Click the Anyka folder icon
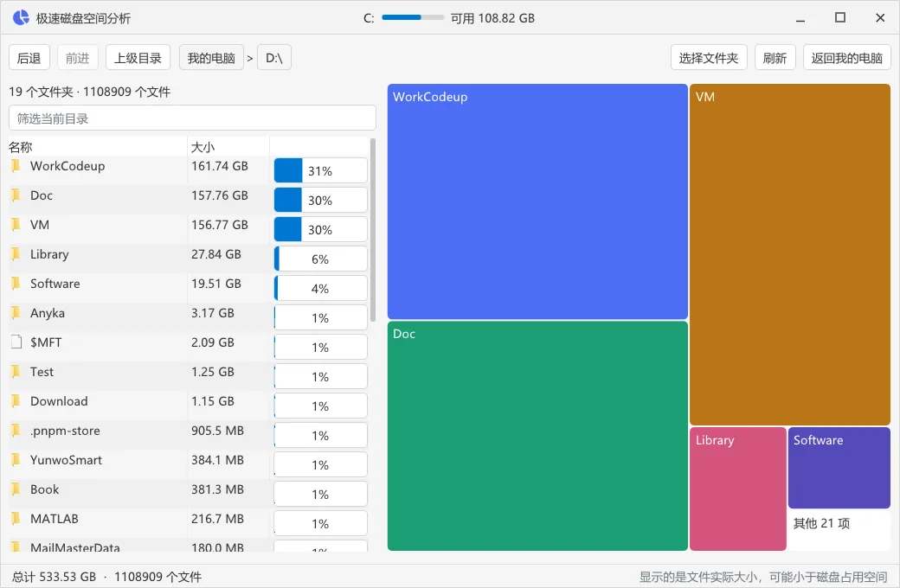Screen dimensions: 900x588 pos(16,313)
